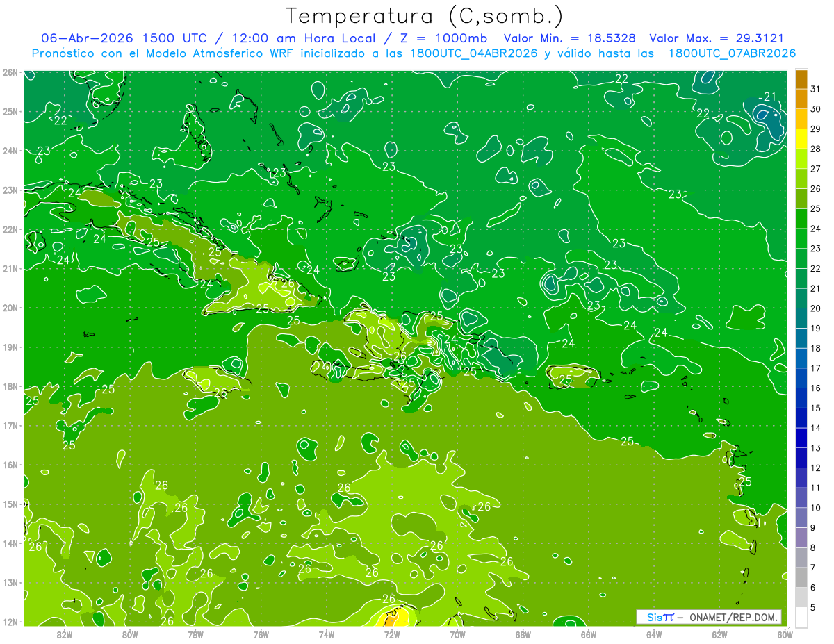Select the purple swatch between 9 and 10
The width and height of the screenshot is (834, 644).
(801, 518)
